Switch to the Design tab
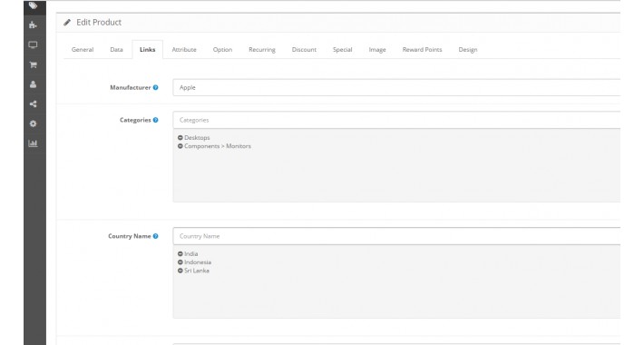Screen dimensions: 644x345 coord(468,50)
